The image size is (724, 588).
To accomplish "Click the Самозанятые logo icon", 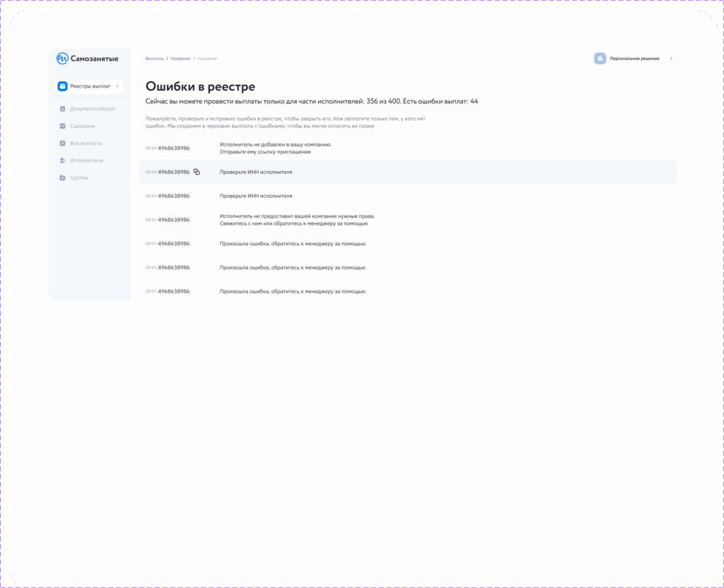I will [62, 59].
